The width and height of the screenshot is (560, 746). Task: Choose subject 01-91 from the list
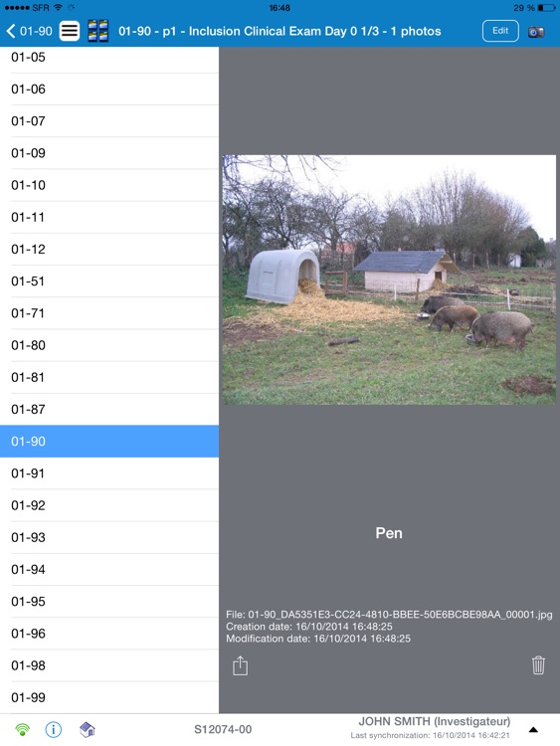coord(109,473)
